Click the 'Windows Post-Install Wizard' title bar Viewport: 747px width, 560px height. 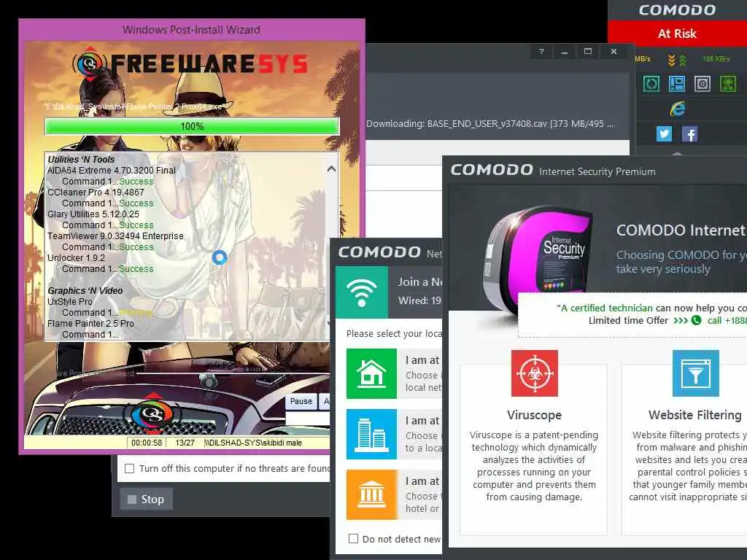coord(192,29)
